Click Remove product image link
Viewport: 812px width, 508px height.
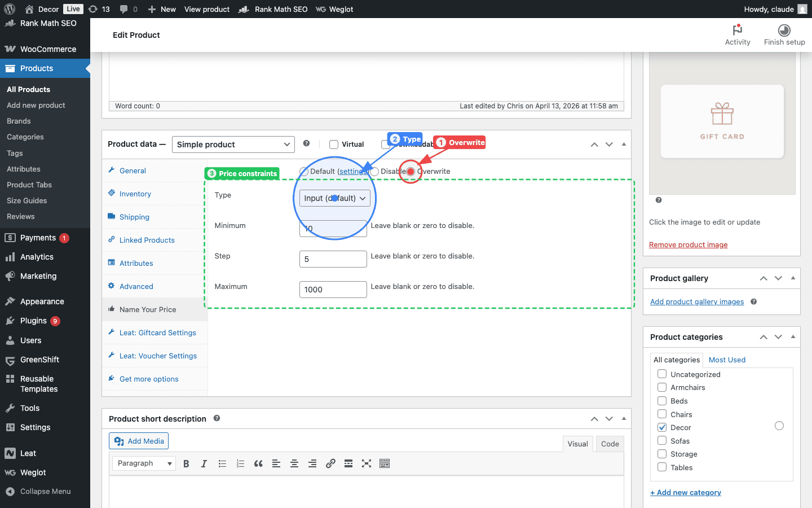pyautogui.click(x=688, y=244)
